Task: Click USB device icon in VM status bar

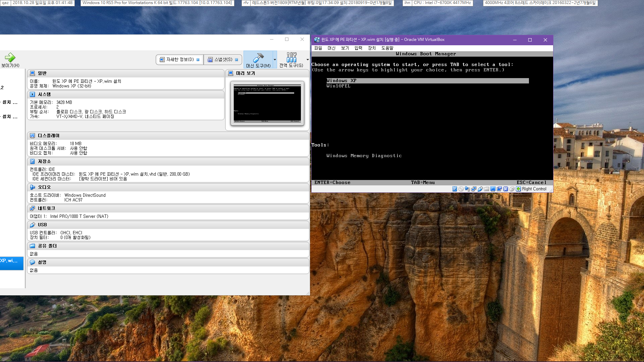Action: coord(480,189)
